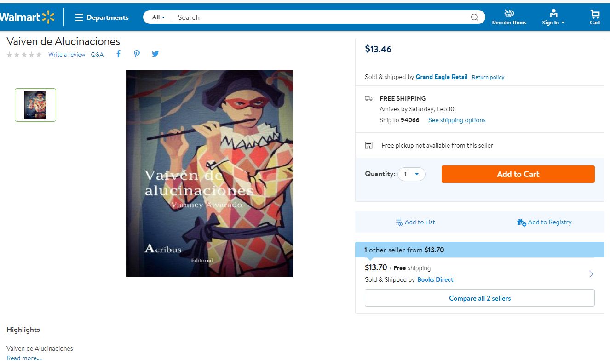Pin the book on Pinterest
The width and height of the screenshot is (610, 364).
pyautogui.click(x=137, y=54)
